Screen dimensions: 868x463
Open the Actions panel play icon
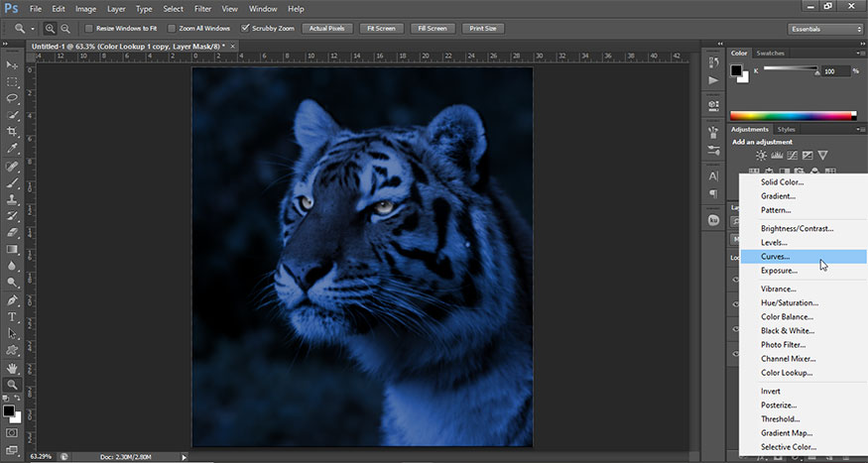(x=713, y=80)
